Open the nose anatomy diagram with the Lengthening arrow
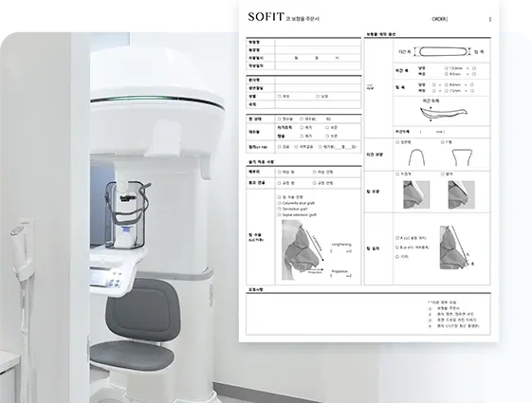The height and width of the screenshot is (403, 532). point(303,250)
